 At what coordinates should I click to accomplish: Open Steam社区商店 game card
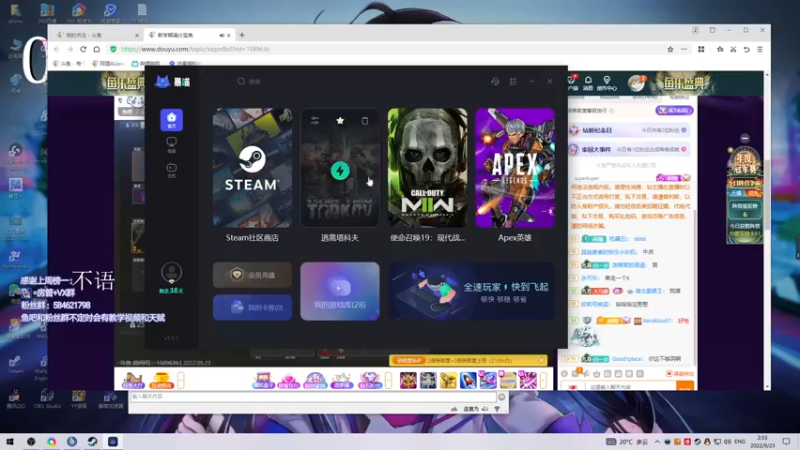point(253,168)
